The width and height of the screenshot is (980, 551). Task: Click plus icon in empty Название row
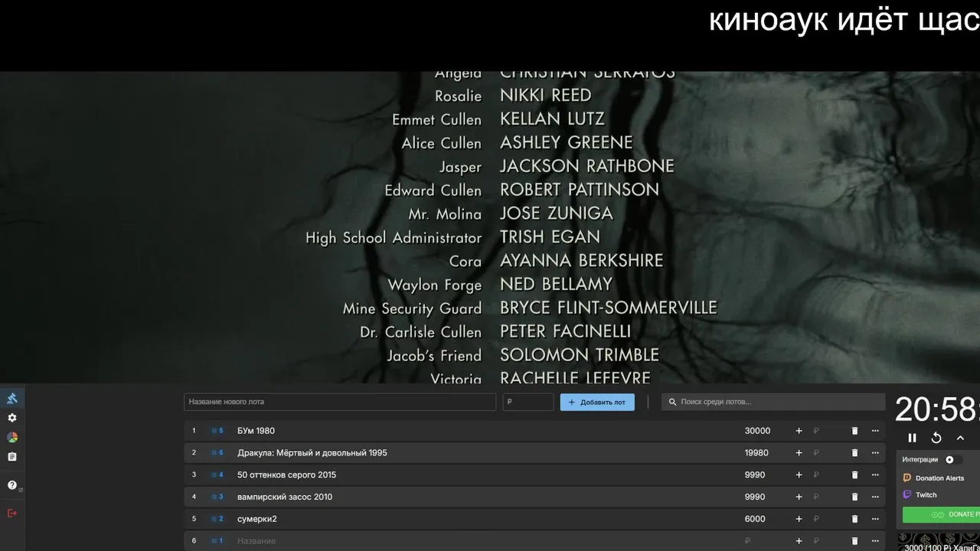799,541
